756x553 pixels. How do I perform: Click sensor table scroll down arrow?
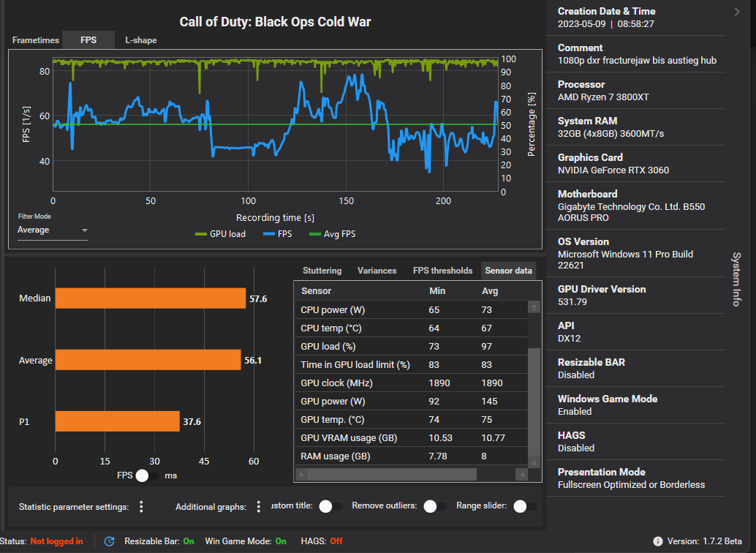tap(534, 462)
